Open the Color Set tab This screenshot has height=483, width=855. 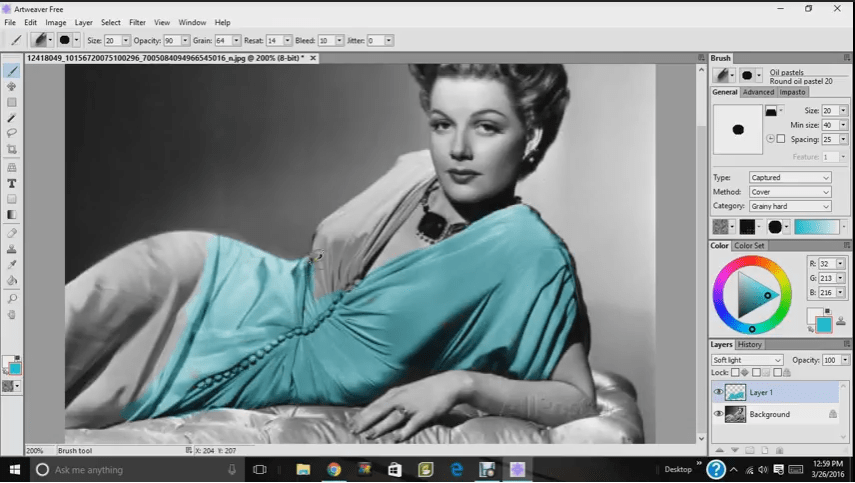click(x=749, y=245)
